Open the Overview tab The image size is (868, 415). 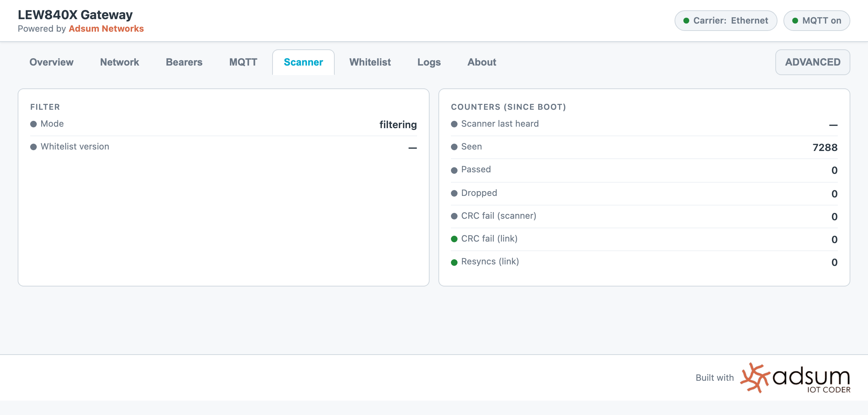51,62
